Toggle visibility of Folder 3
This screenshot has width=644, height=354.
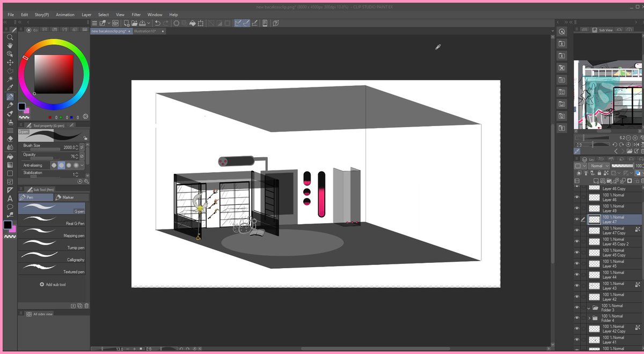[577, 308]
